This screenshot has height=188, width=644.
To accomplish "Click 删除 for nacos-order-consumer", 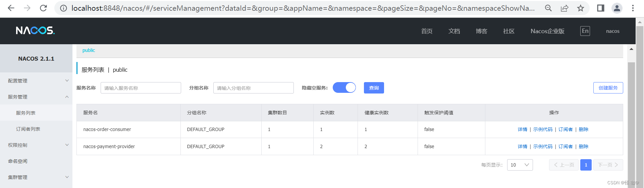I will [x=584, y=129].
